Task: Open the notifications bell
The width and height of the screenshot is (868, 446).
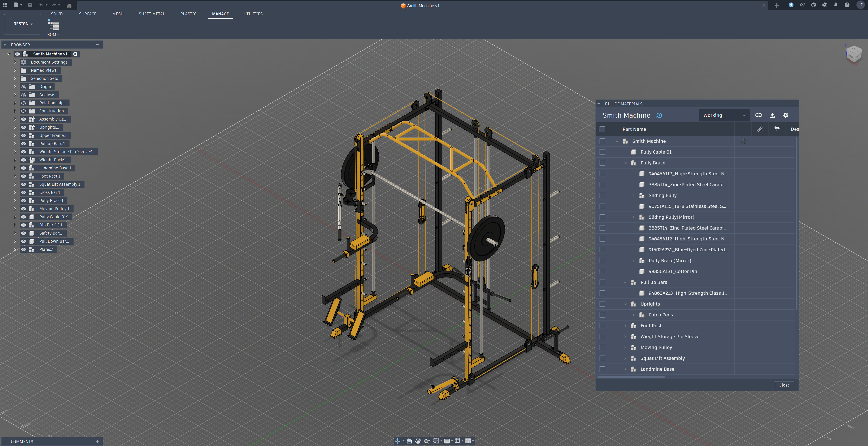Action: (x=836, y=5)
